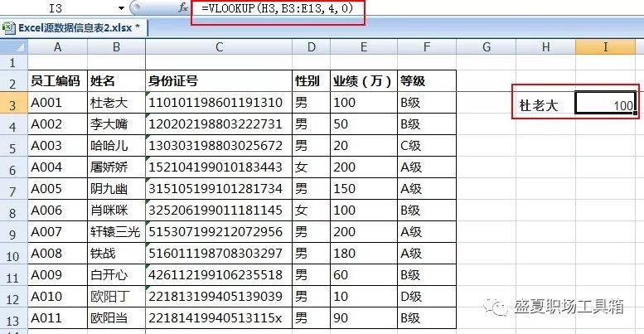Screen dimensions: 644x334
Task: Select name cell 哈哈儿
Action: [x=116, y=146]
